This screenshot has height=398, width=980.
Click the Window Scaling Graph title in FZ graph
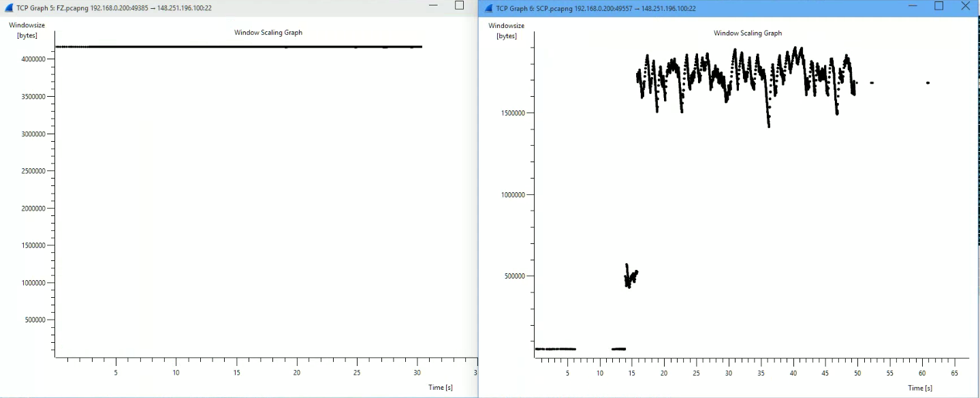click(x=268, y=33)
